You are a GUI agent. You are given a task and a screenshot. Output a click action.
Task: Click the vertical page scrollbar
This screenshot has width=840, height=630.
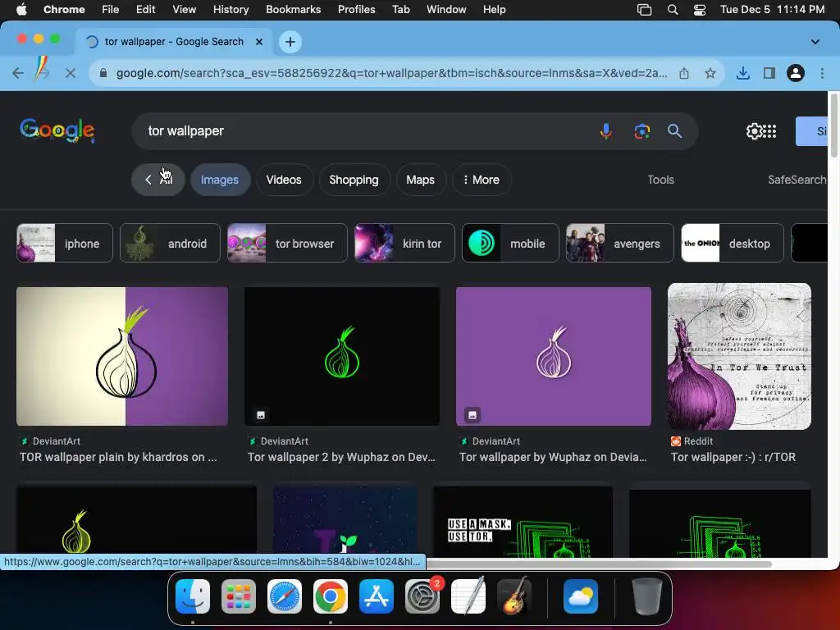833,126
